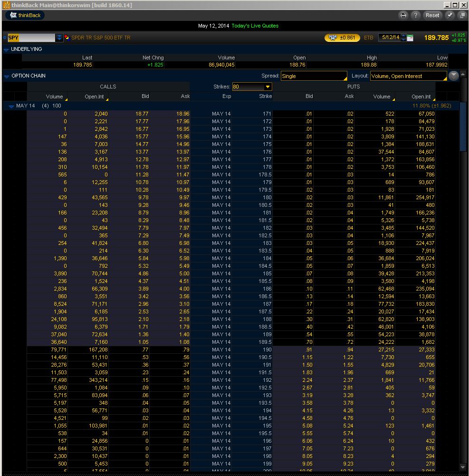The image size is (469, 476).
Task: Click the underlying Low value 187.9992
Action: coord(437,65)
